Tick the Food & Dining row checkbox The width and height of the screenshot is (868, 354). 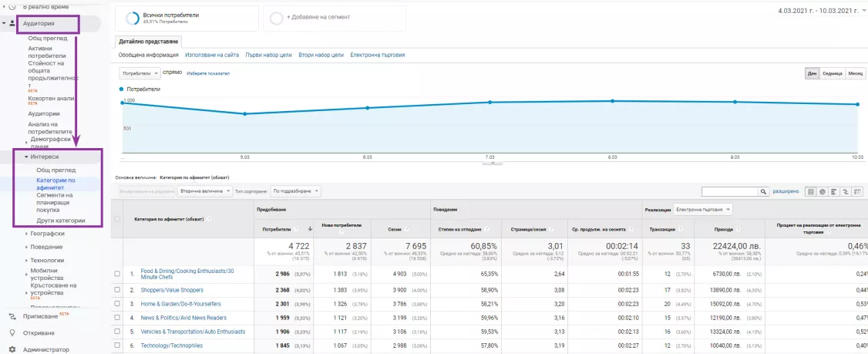pos(117,274)
